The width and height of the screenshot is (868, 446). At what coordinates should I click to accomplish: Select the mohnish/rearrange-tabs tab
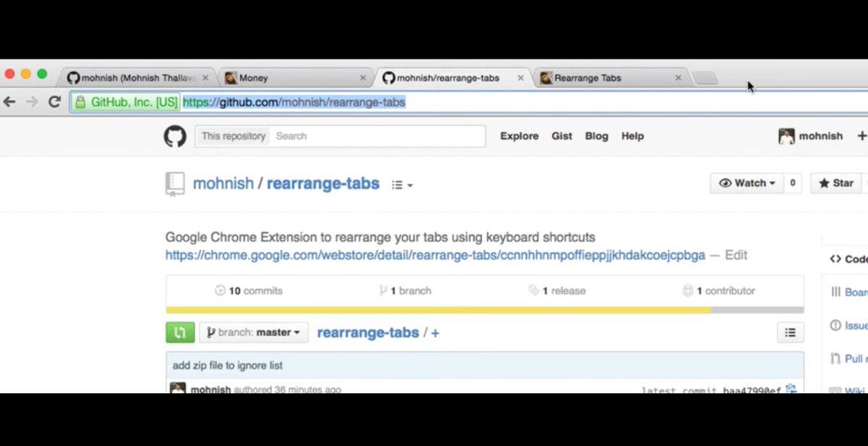coord(453,78)
